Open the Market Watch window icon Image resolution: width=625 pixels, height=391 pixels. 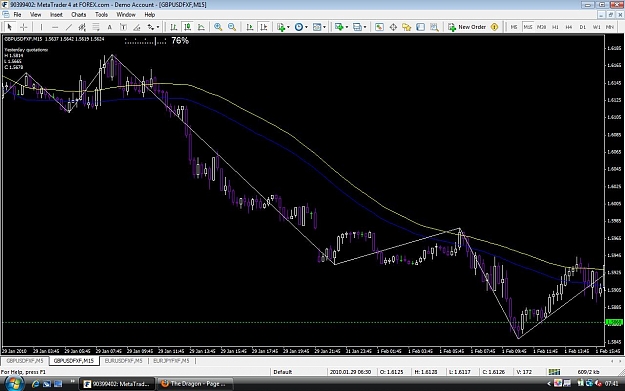pos(379,27)
